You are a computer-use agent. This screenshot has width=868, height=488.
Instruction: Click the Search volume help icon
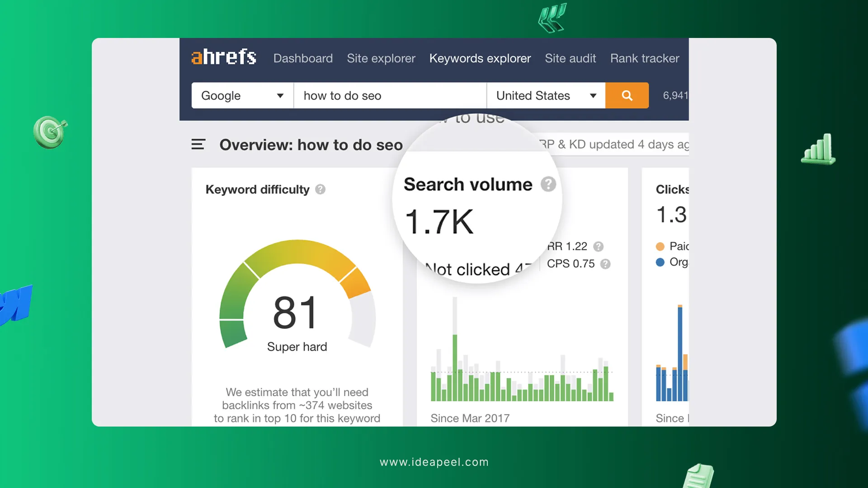pos(548,184)
